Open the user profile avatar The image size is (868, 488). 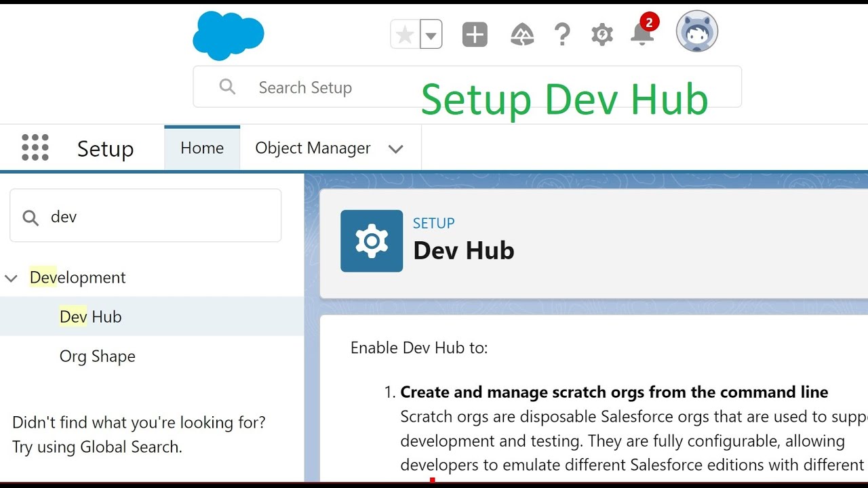pyautogui.click(x=697, y=31)
